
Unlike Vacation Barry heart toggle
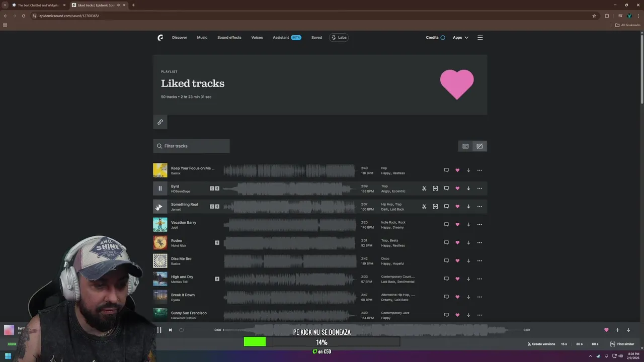pos(457,225)
